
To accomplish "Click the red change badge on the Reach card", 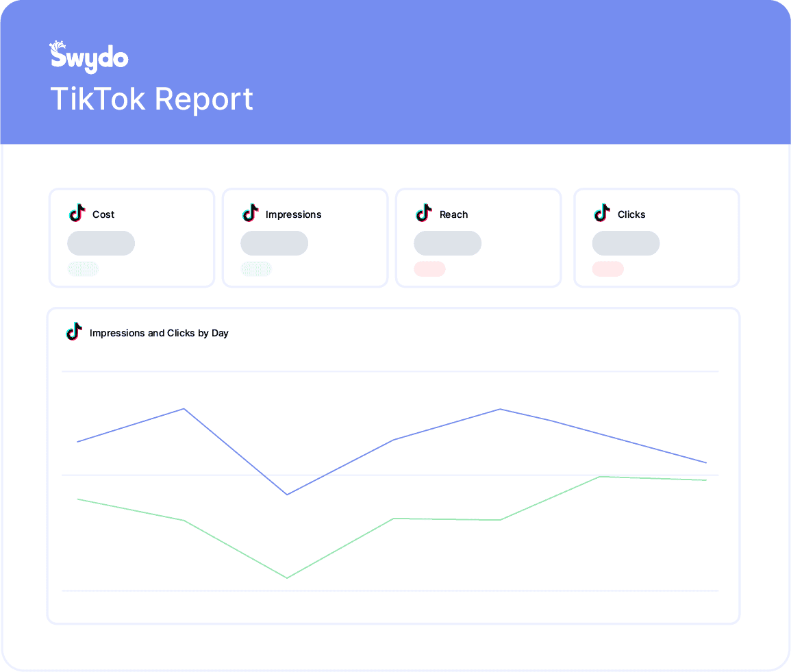I will [430, 269].
